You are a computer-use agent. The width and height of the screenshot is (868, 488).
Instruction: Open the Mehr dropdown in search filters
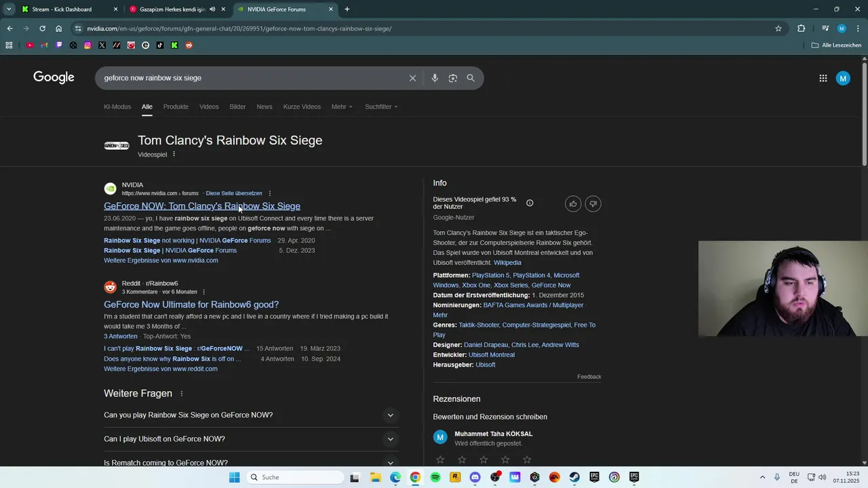[x=342, y=107]
